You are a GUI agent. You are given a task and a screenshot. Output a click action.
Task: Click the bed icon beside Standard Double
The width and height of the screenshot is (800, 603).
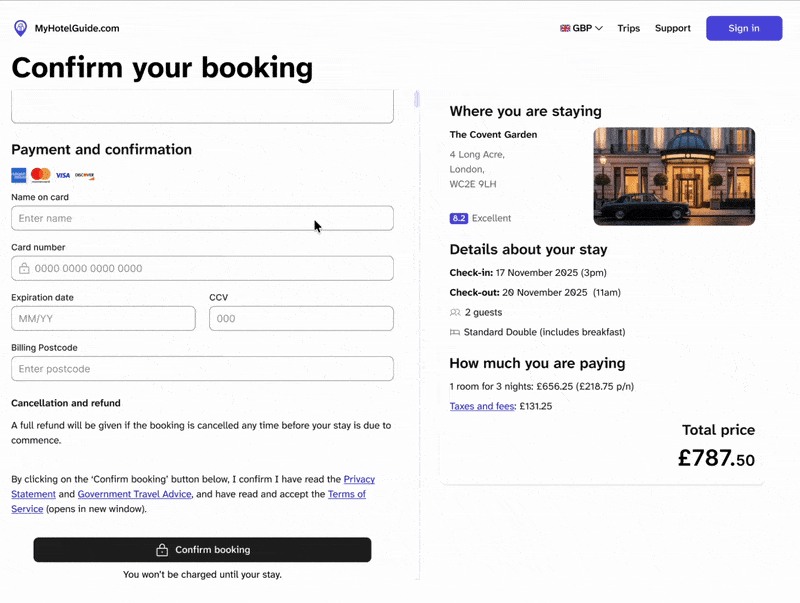point(455,332)
